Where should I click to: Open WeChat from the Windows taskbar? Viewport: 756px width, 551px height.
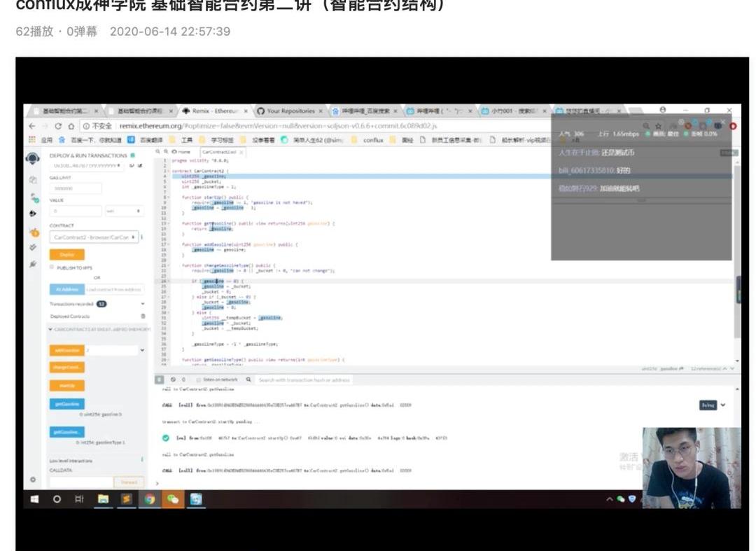coord(172,499)
